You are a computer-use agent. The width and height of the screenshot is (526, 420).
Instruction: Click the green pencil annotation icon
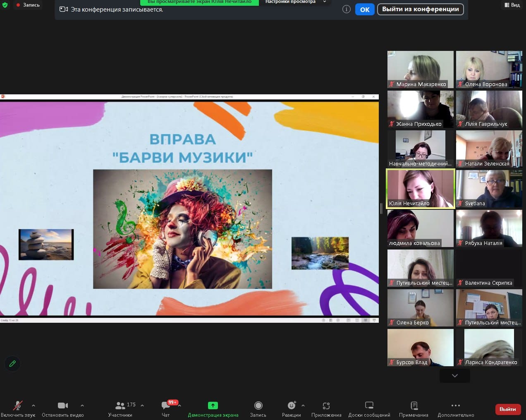(x=12, y=363)
